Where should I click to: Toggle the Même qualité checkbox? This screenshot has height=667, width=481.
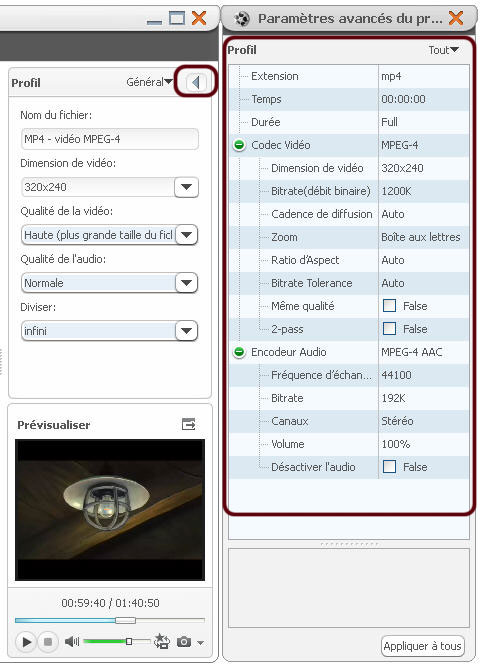389,306
